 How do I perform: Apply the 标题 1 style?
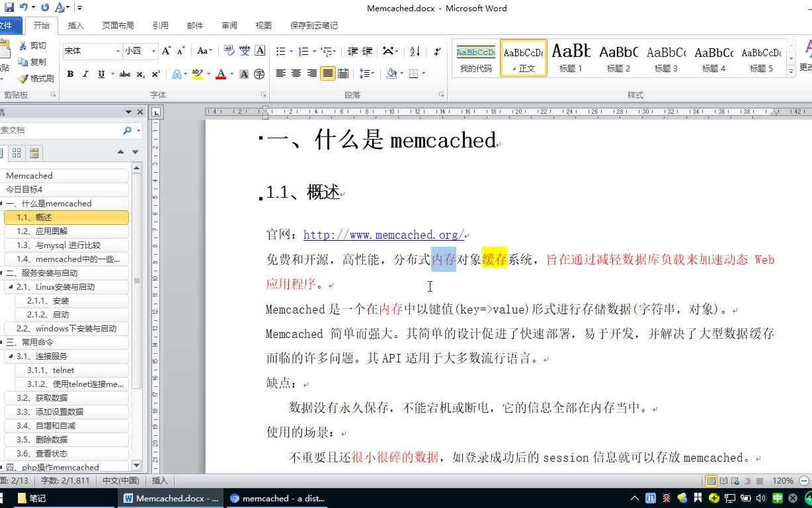tap(571, 58)
